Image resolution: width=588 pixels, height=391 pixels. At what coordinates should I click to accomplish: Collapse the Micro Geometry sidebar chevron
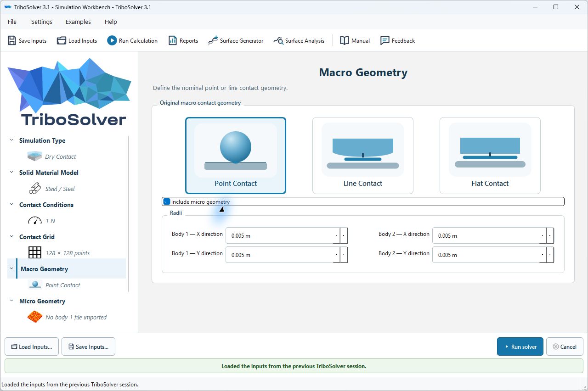click(11, 301)
